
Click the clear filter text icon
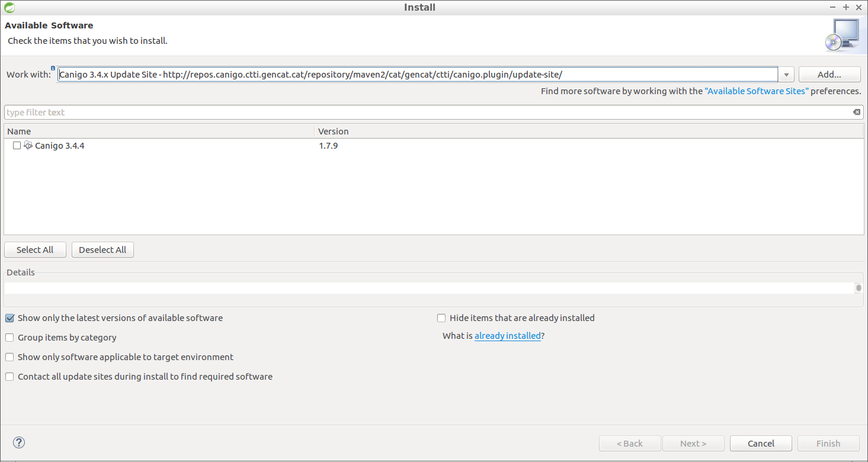click(x=857, y=112)
